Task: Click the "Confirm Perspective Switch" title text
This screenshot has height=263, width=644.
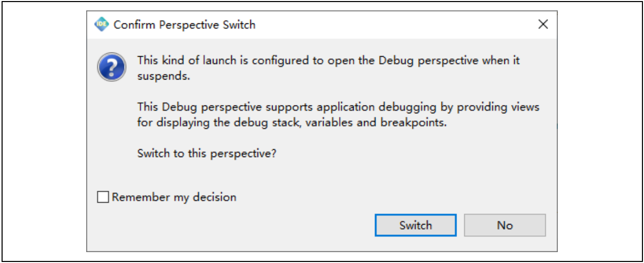Action: [184, 24]
